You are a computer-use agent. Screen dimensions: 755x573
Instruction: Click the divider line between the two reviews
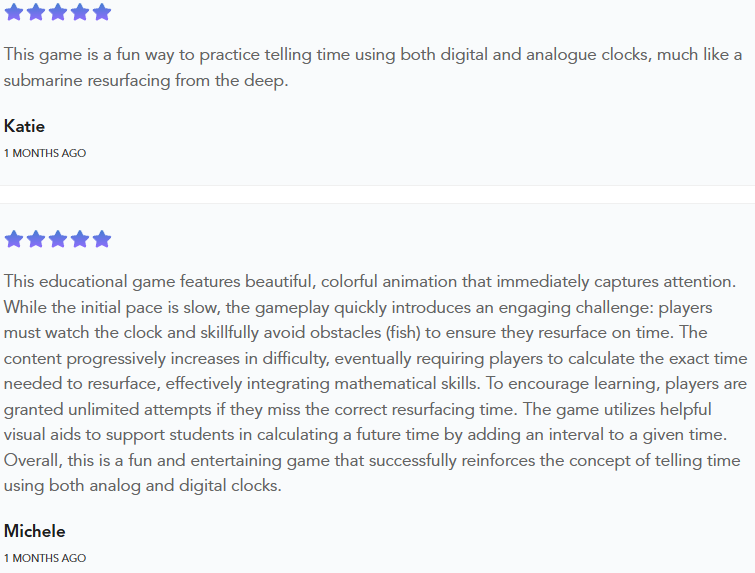377,186
